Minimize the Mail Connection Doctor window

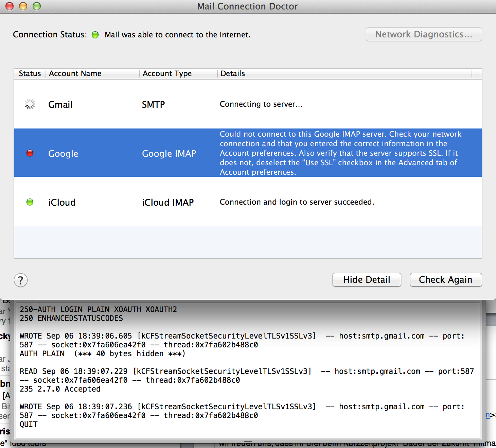click(23, 6)
